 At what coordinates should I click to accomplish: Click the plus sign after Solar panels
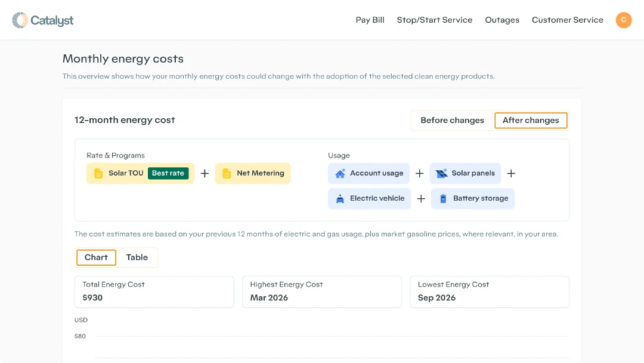point(511,174)
